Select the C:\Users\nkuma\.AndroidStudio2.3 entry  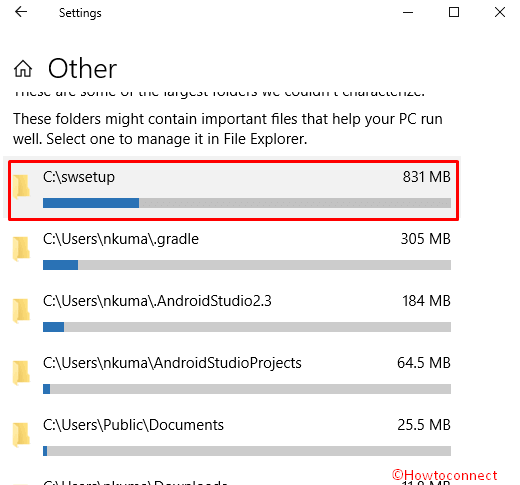pos(233,314)
